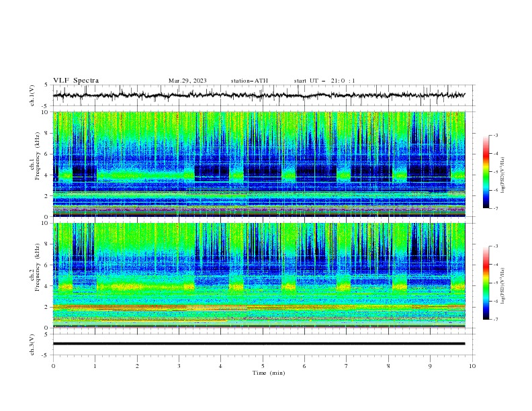Click the color scale bar beside ch.1
This screenshot has width=532, height=411.
(x=486, y=171)
